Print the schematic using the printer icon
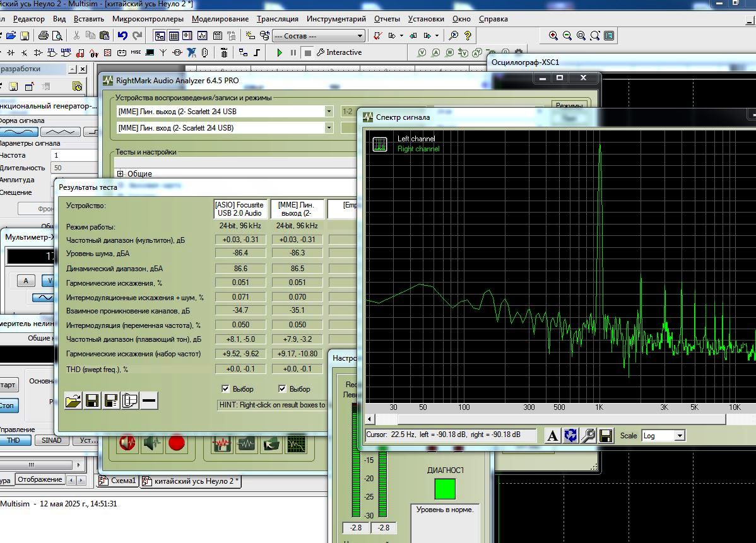Viewport: 756px width, 543px height. click(44, 36)
